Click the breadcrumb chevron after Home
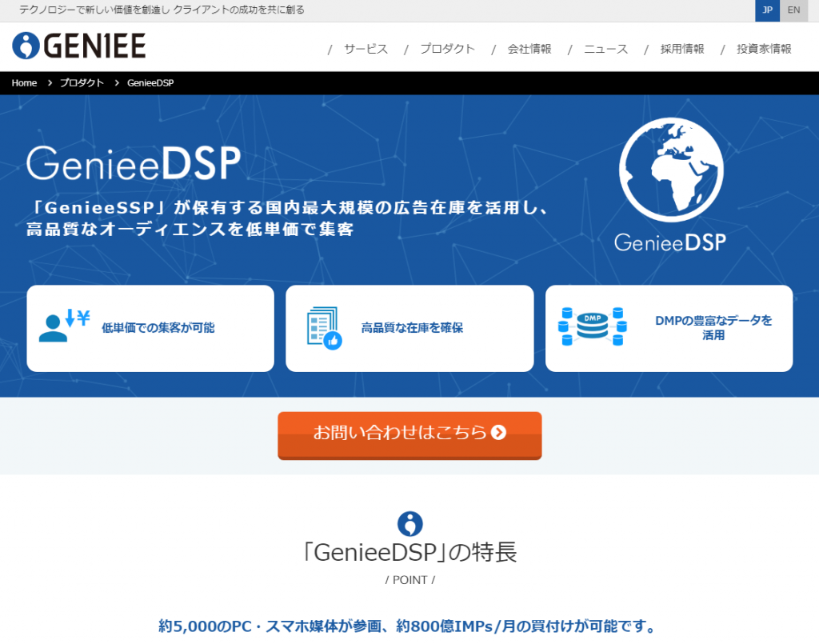 (50, 83)
